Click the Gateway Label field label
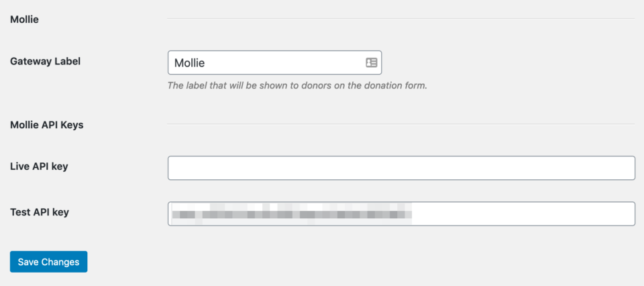 45,61
